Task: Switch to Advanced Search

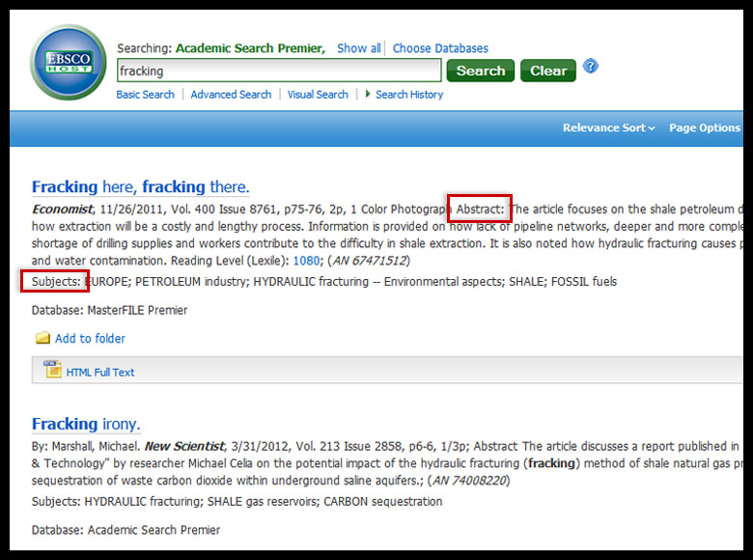Action: pyautogui.click(x=231, y=95)
